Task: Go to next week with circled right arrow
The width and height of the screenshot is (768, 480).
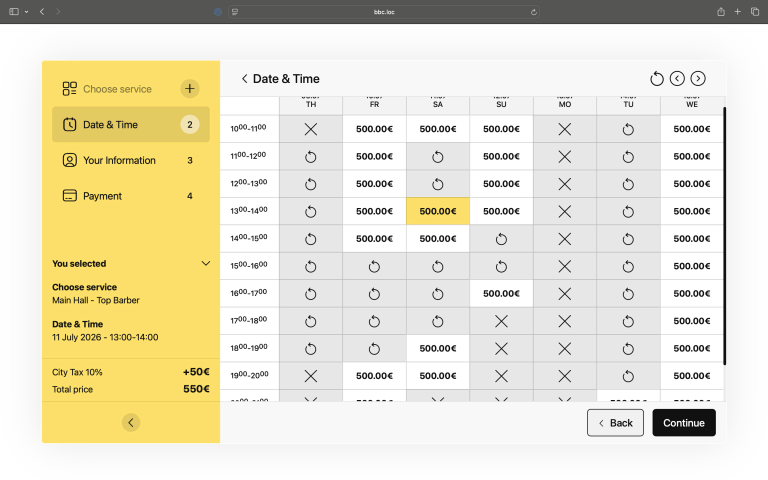Action: pos(698,78)
